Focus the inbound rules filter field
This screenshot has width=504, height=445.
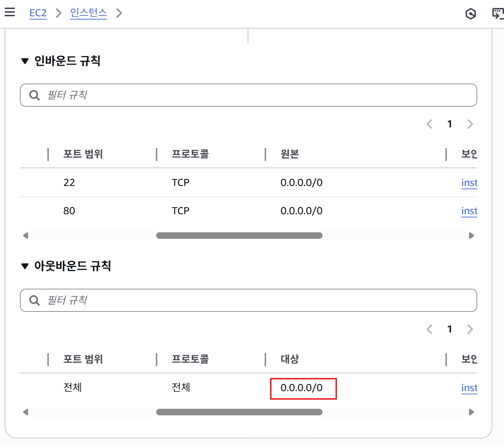[253, 95]
